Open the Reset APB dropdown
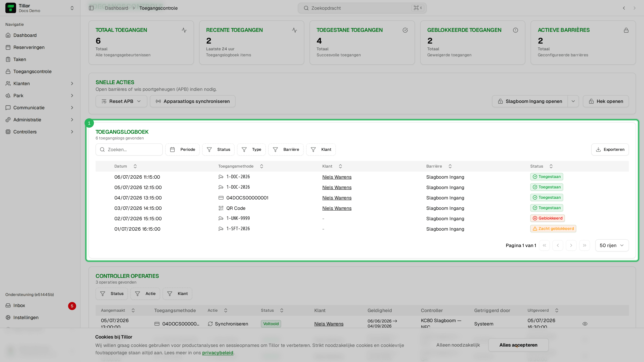Viewport: 644px width, 362px height. point(121,101)
